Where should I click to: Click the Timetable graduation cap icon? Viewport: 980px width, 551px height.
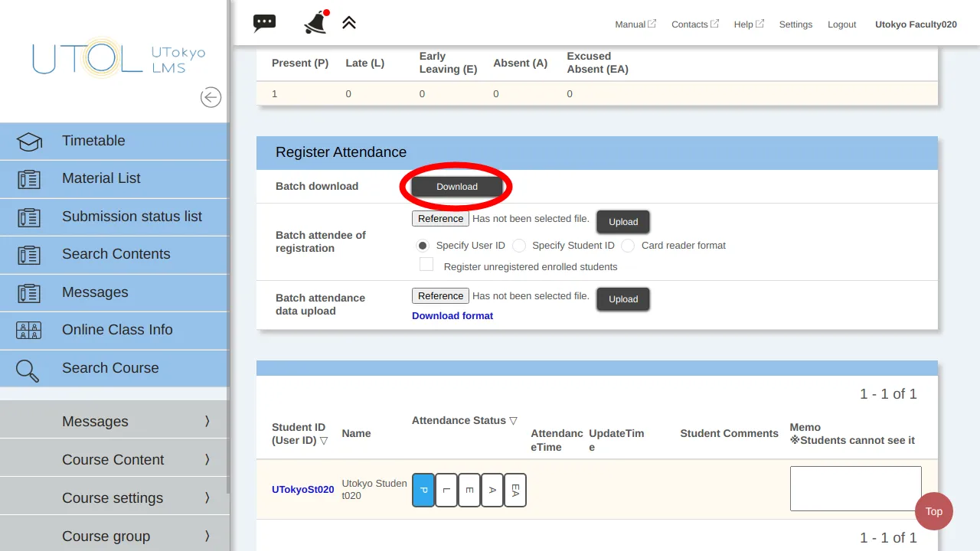tap(29, 142)
